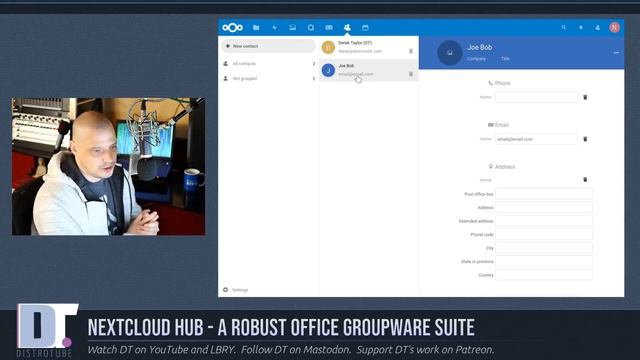Click the New contact button
Screen dimensions: 640x360
(268, 46)
